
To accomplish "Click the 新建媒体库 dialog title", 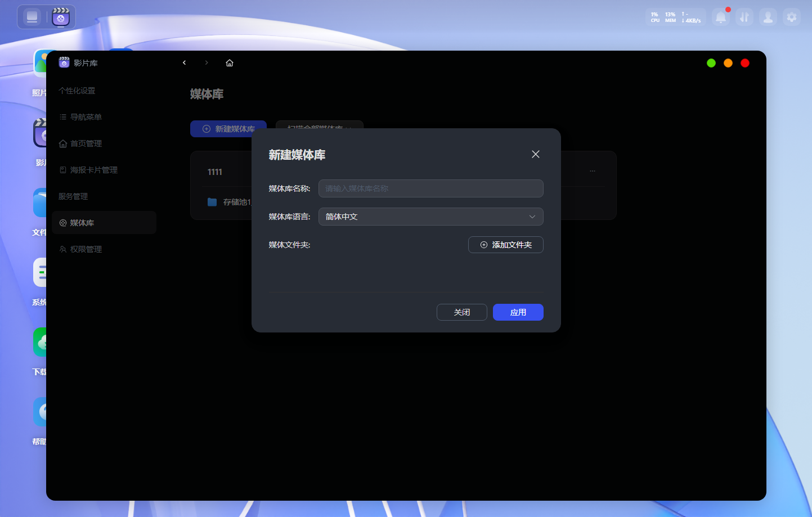I will pos(297,155).
